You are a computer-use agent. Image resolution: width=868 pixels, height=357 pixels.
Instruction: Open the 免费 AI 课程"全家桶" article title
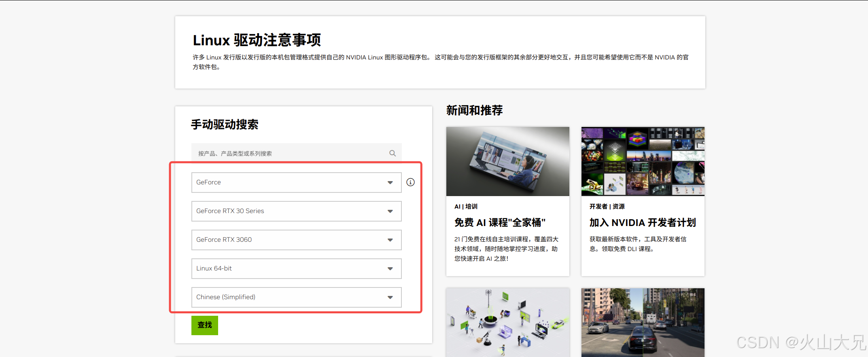coord(500,223)
